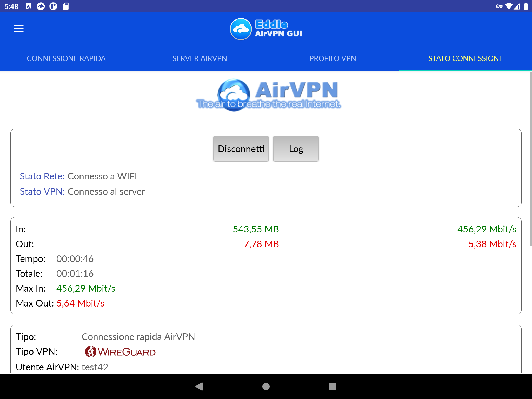Tap the Totale value 00:01:16

click(75, 274)
